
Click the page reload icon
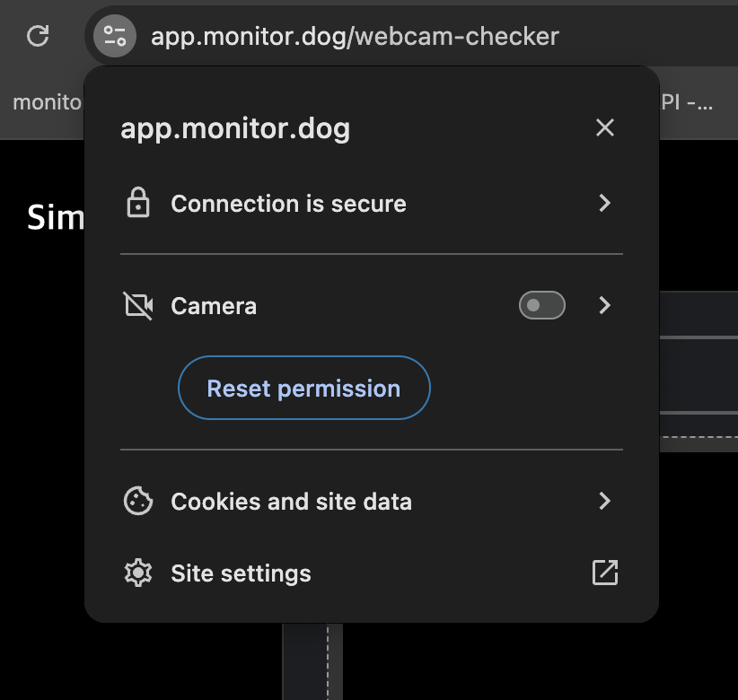[x=37, y=36]
